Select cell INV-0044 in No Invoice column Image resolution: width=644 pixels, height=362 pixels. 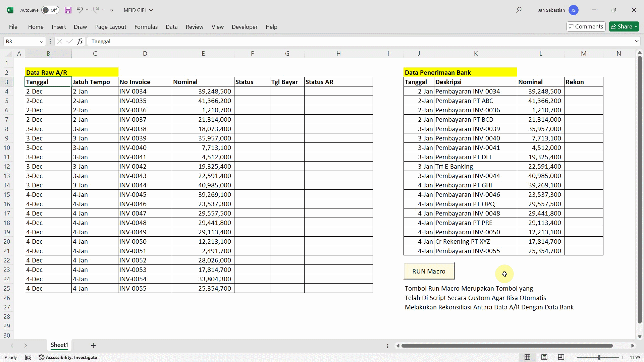pyautogui.click(x=145, y=185)
